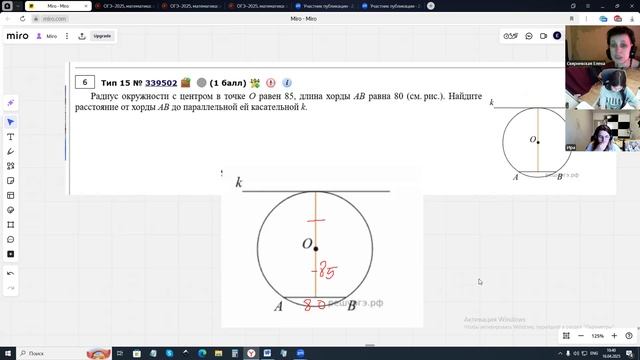Switch to the second ОГЭ-2025 математика tab
Viewport: 640px width, 360px height.
click(x=190, y=6)
